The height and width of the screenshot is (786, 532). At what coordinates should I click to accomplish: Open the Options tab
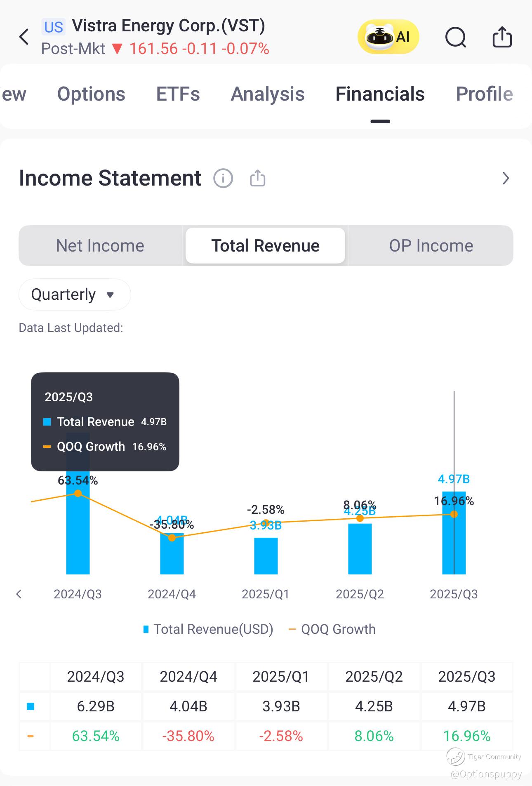pos(91,94)
